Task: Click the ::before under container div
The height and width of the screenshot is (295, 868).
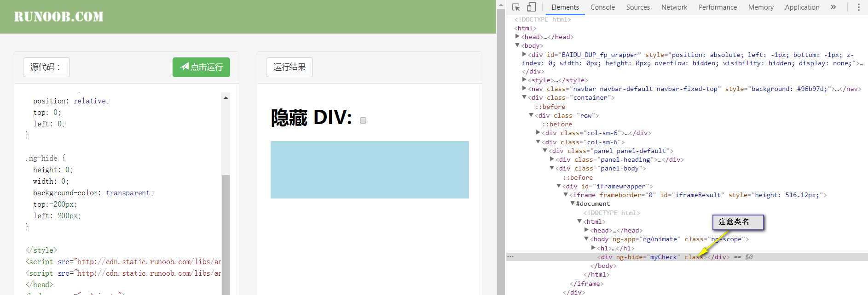Action: pyautogui.click(x=550, y=107)
